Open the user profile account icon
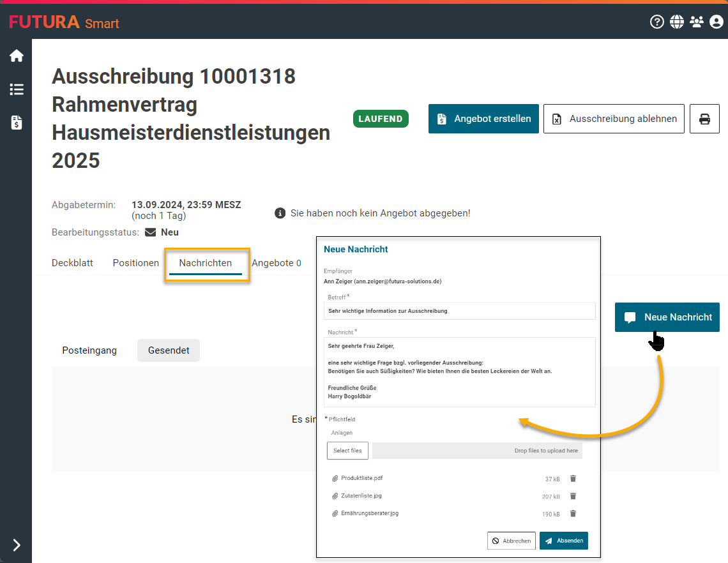The width and height of the screenshot is (728, 563). coord(717,22)
